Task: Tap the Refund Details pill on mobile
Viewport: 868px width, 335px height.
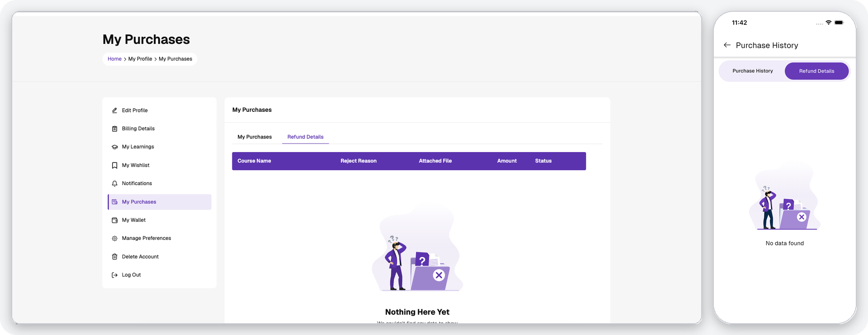Action: 816,71
